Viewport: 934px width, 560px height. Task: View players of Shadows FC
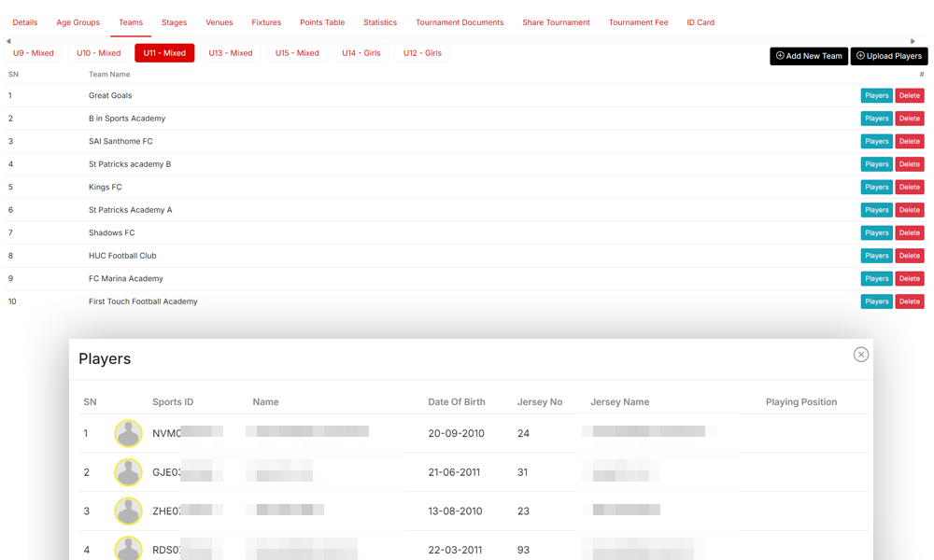pos(876,233)
